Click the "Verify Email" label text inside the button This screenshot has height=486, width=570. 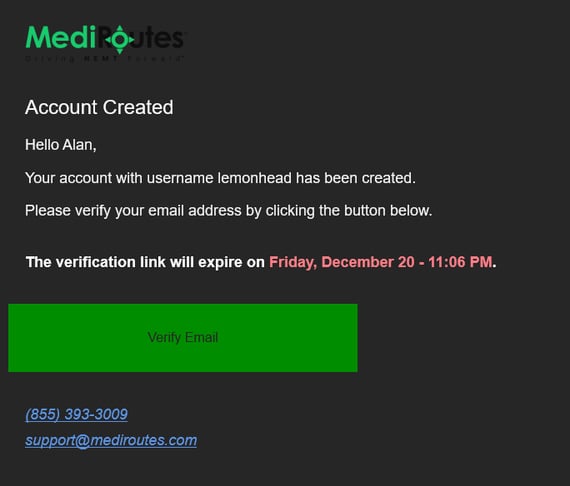[x=183, y=337]
